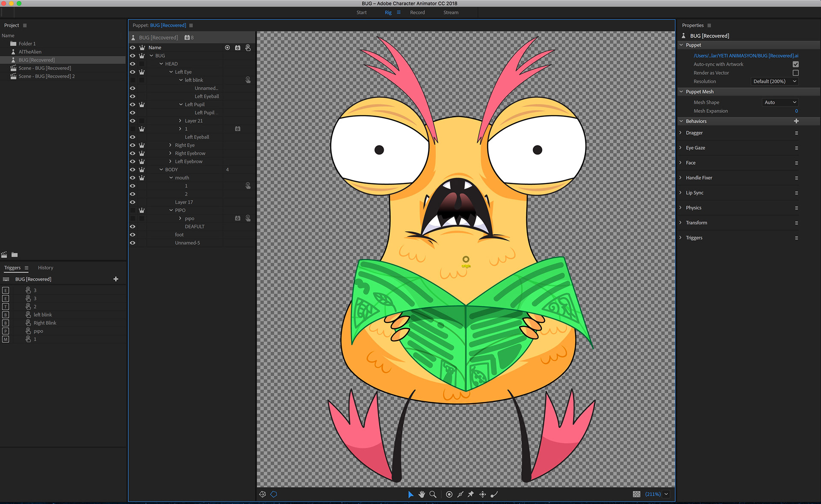Click the new scene clapperboard icon
Screen dimensions: 821x504
pyautogui.click(x=4, y=255)
